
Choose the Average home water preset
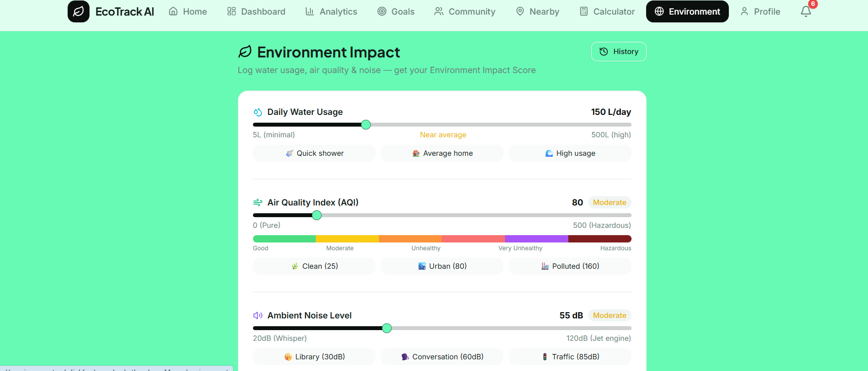tap(442, 153)
